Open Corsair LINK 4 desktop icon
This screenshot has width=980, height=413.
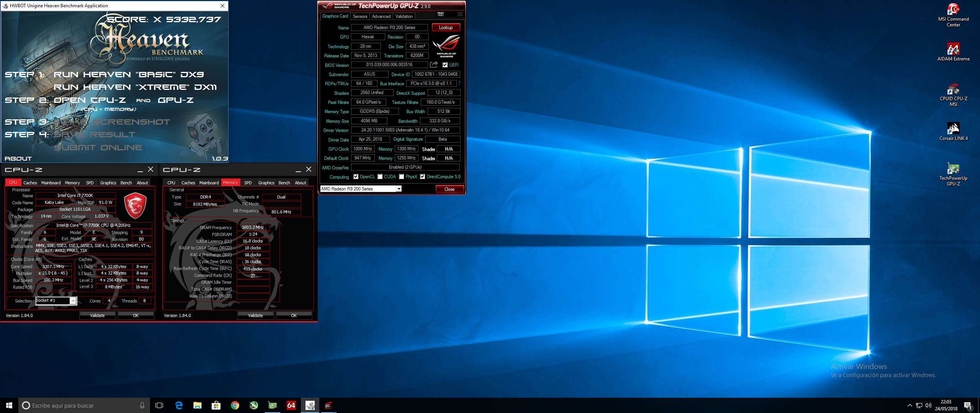(x=953, y=132)
